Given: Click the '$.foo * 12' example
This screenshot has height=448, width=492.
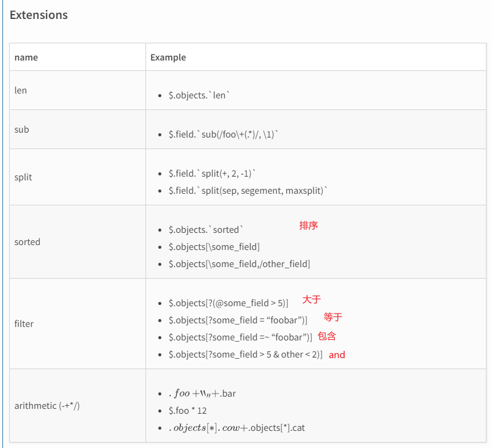Looking at the screenshot, I should [x=188, y=411].
